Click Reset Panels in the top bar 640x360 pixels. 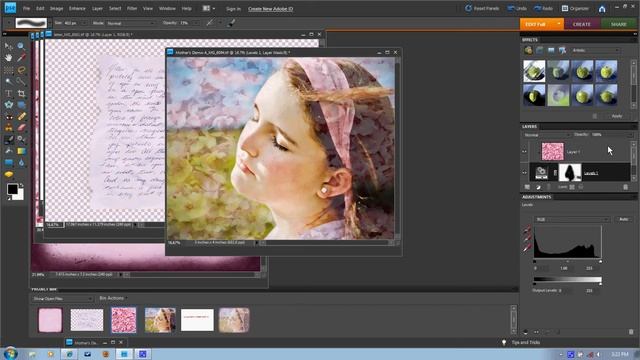click(482, 9)
